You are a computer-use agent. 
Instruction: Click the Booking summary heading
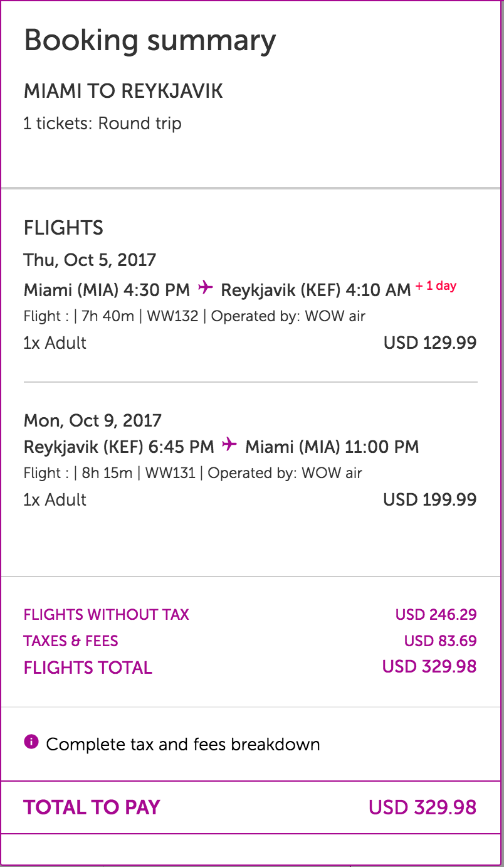pyautogui.click(x=150, y=41)
